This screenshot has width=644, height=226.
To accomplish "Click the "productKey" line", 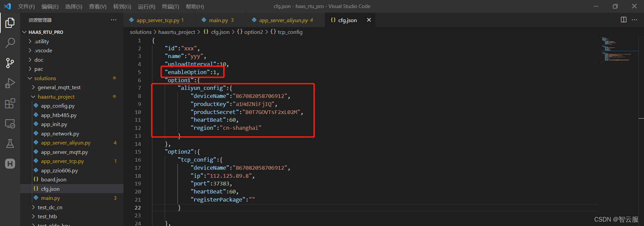I will [234, 104].
